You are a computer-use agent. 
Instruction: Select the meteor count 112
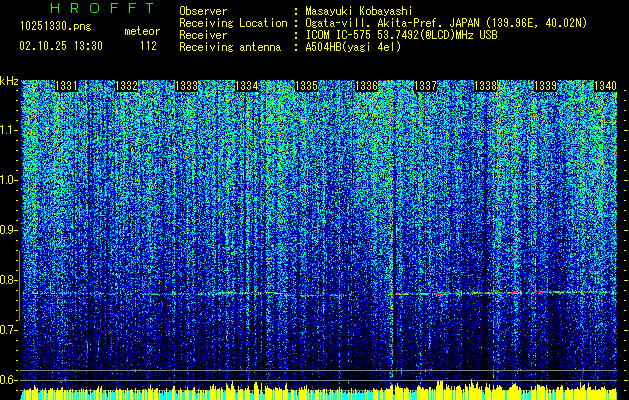pyautogui.click(x=148, y=46)
